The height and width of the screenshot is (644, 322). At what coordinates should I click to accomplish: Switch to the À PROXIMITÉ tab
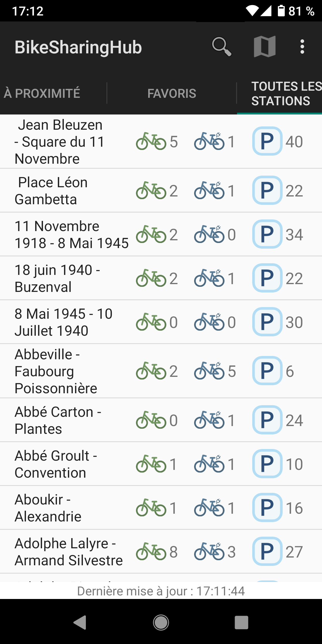coord(42,93)
